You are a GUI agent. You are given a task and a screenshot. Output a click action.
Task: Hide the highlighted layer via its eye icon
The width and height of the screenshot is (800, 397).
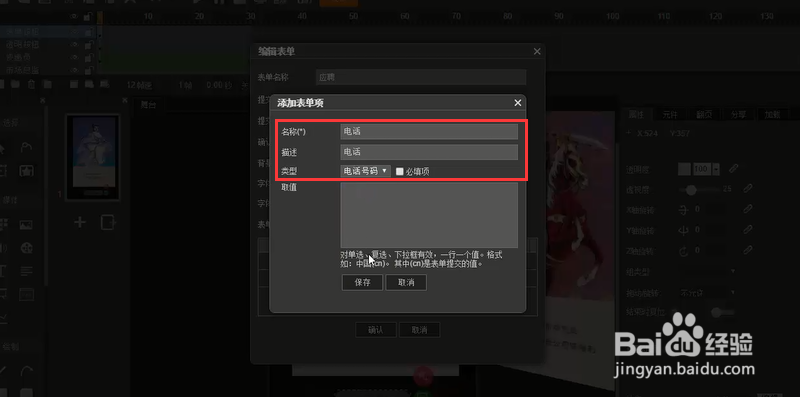click(x=74, y=32)
